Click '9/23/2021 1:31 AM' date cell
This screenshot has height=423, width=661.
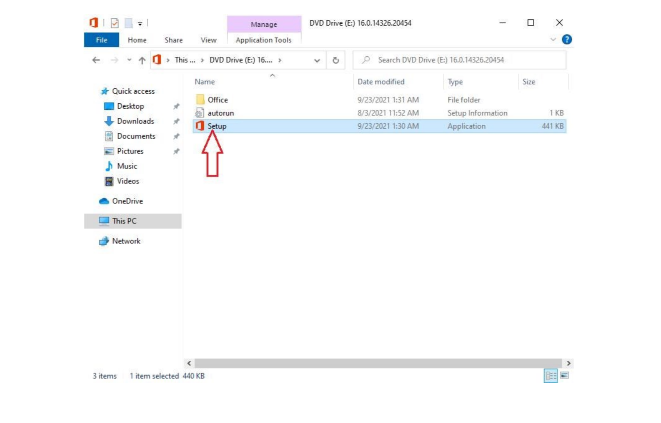388,100
